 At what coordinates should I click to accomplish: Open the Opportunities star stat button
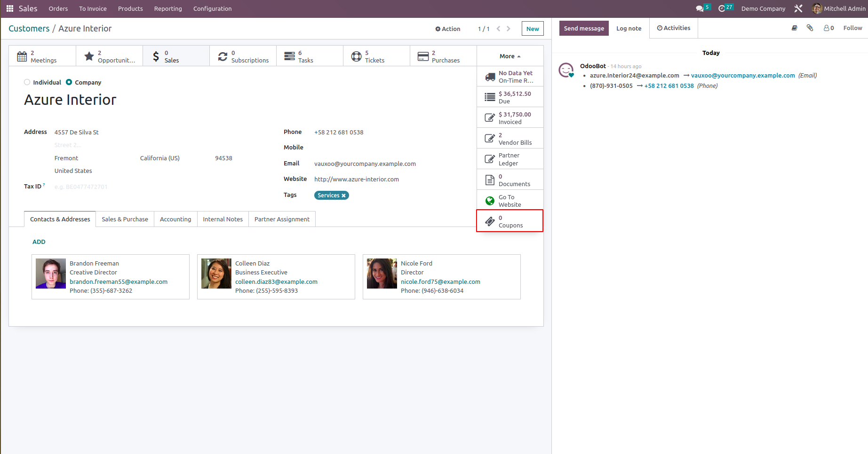pos(109,56)
